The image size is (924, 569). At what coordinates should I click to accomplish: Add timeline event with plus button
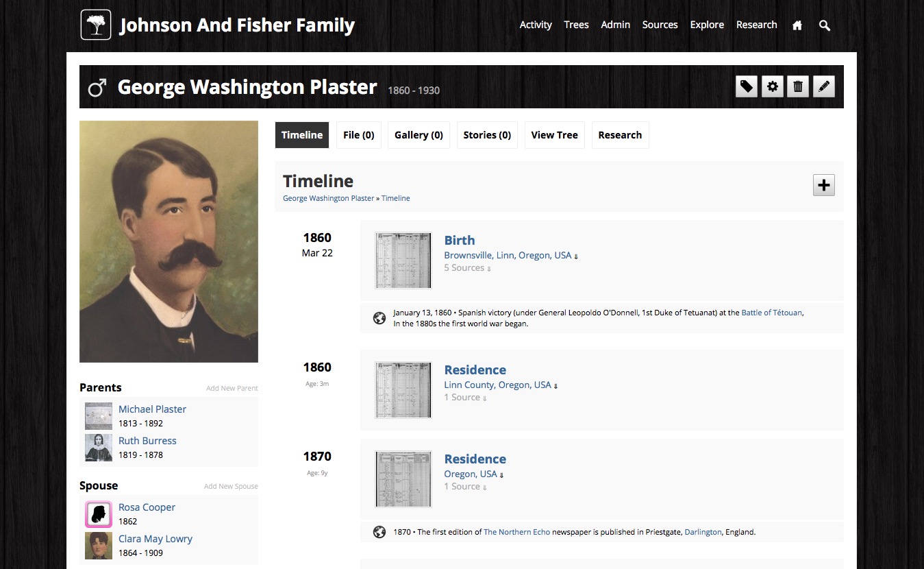pyautogui.click(x=824, y=185)
